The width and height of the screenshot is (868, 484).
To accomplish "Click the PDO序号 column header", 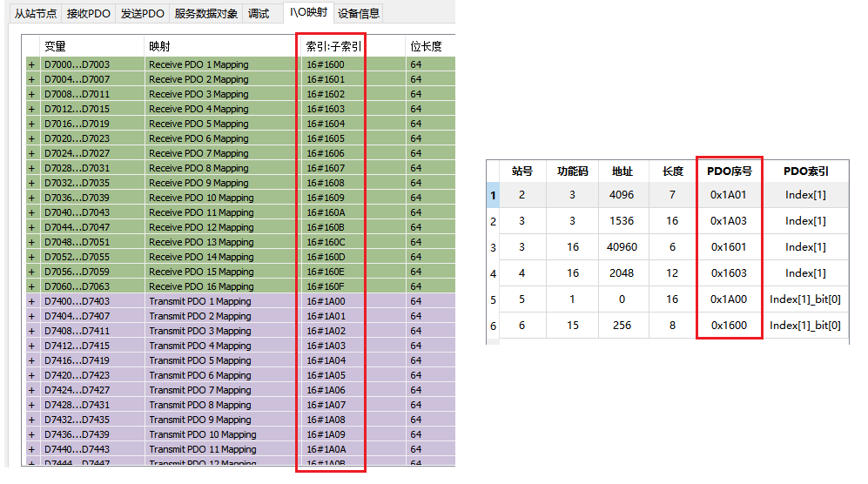I will (x=729, y=171).
